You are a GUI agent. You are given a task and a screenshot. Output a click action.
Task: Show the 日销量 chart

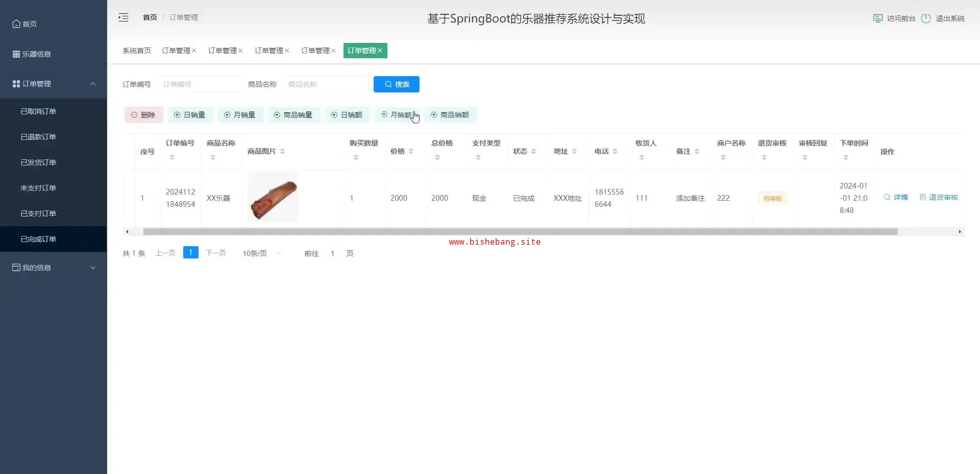190,115
